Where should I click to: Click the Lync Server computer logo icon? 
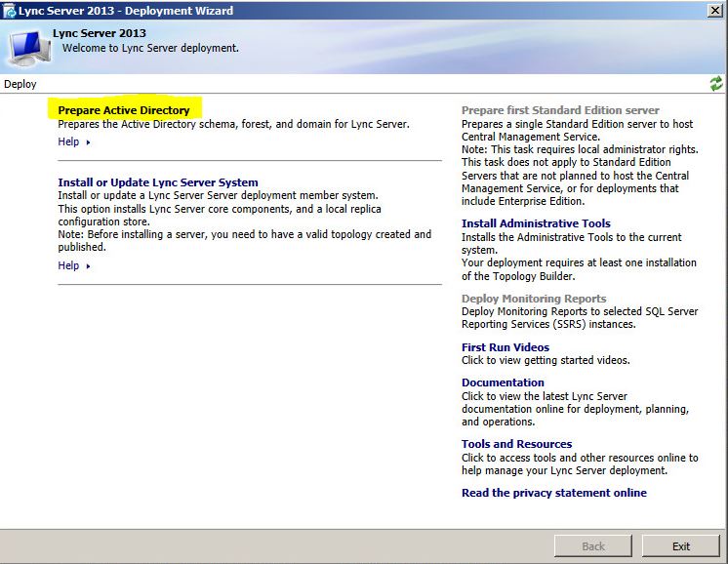tap(28, 48)
